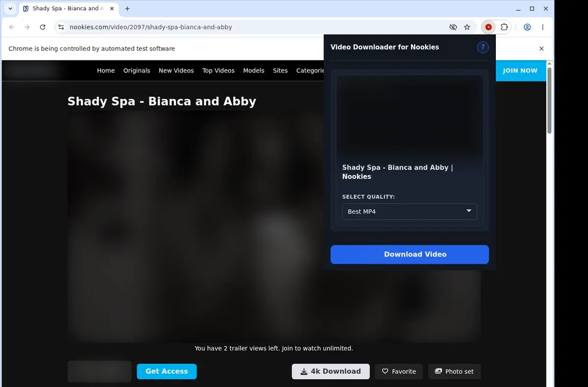588x387 pixels.
Task: Open the Photo set button
Action: (455, 371)
